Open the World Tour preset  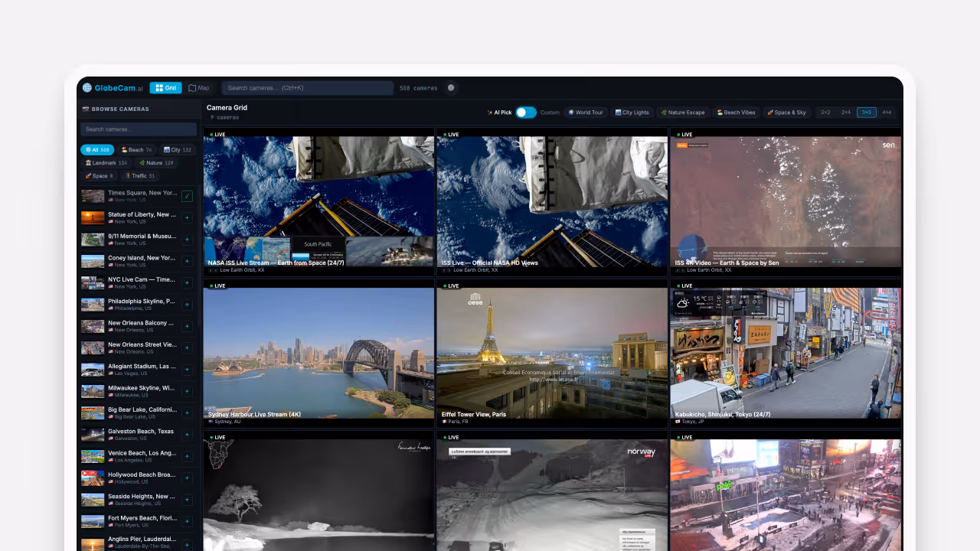coord(585,112)
